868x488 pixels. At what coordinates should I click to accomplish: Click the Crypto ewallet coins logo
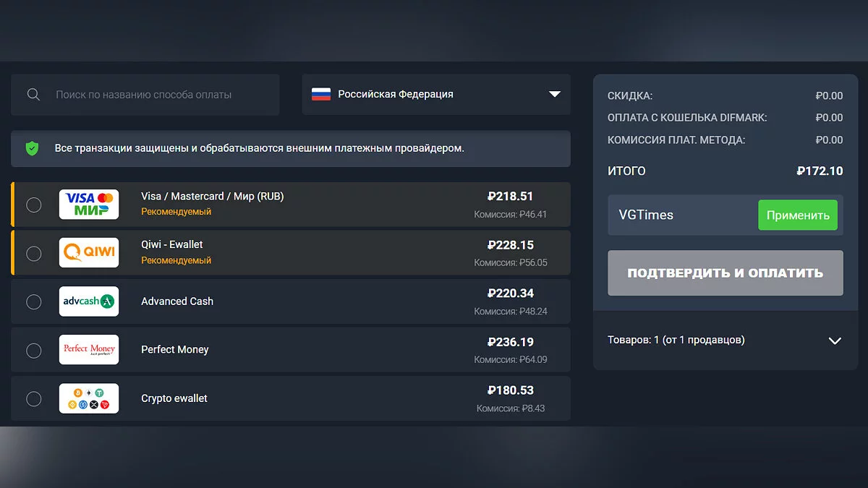click(x=89, y=398)
